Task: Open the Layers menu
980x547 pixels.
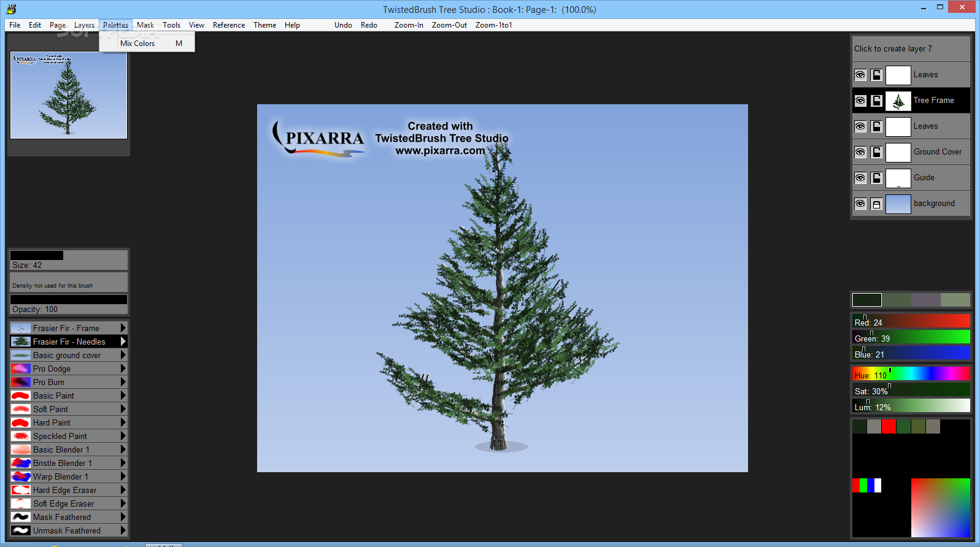Action: 84,25
